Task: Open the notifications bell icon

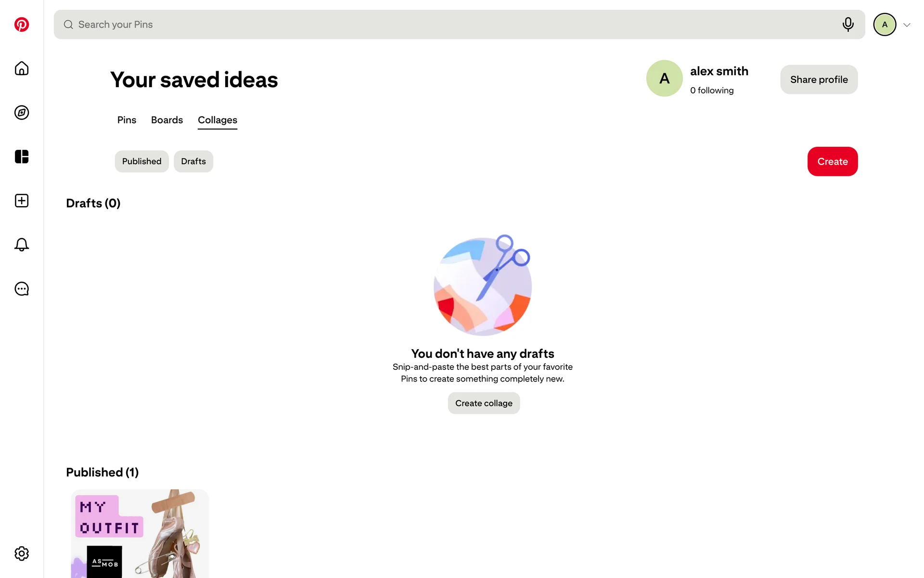Action: click(x=22, y=245)
